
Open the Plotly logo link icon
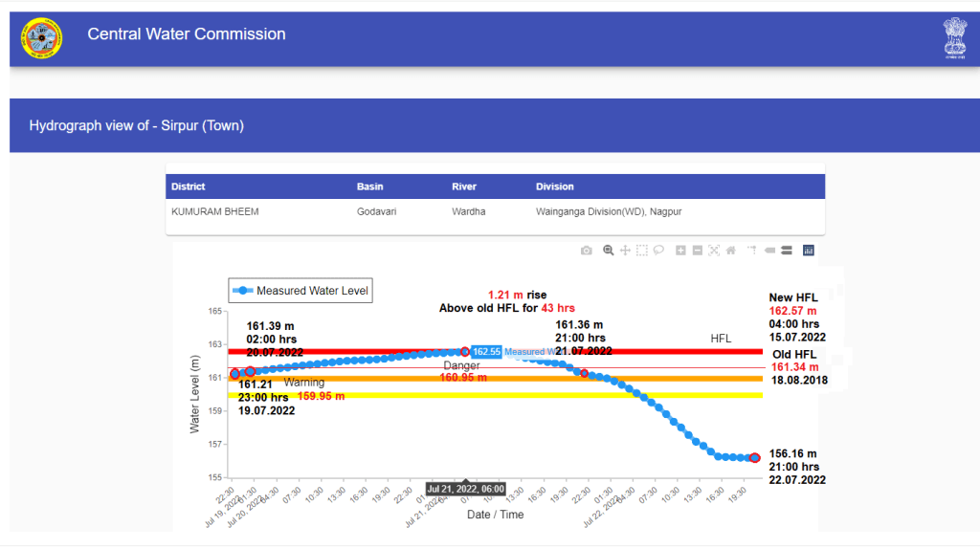(x=808, y=251)
